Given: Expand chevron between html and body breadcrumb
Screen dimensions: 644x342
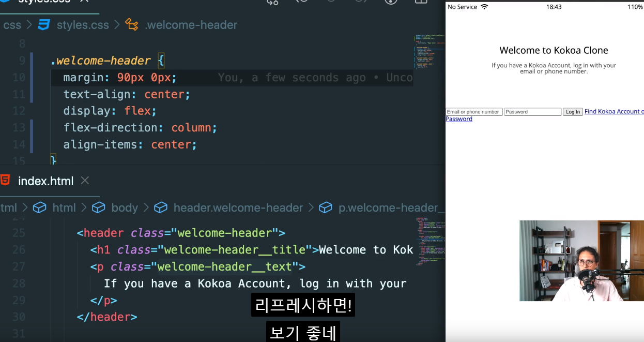Looking at the screenshot, I should click(84, 207).
